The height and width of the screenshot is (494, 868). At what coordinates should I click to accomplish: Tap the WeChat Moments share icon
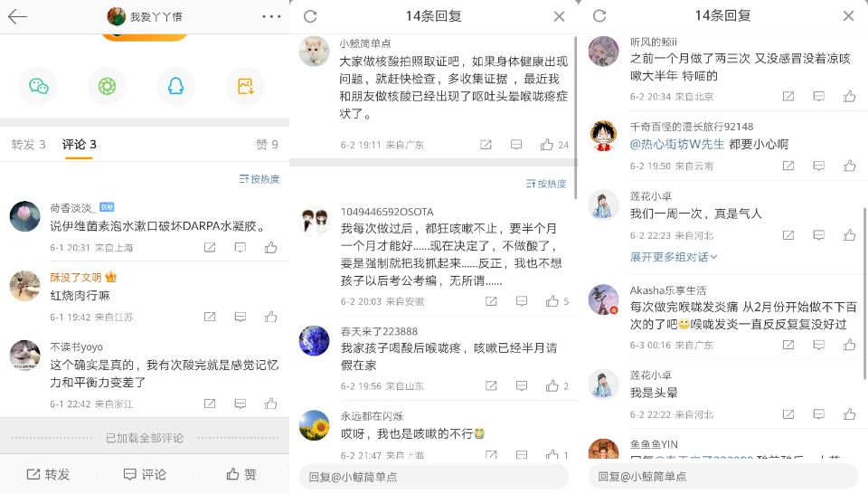click(107, 86)
